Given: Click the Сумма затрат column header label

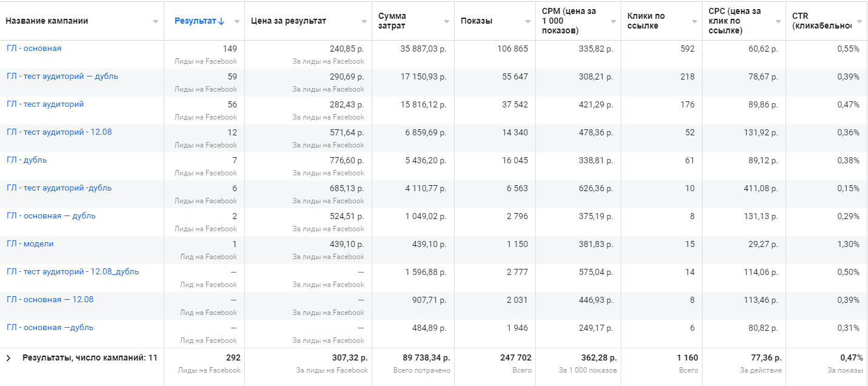Looking at the screenshot, I should (x=392, y=21).
